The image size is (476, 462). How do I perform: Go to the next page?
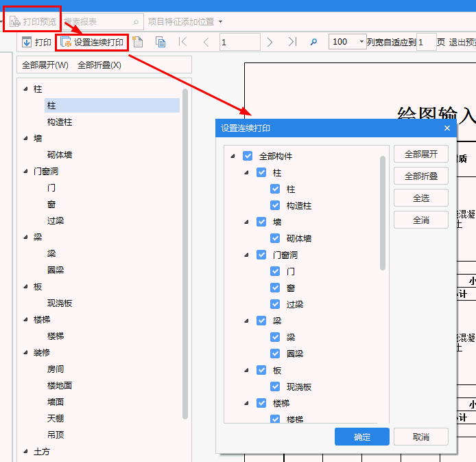click(270, 43)
